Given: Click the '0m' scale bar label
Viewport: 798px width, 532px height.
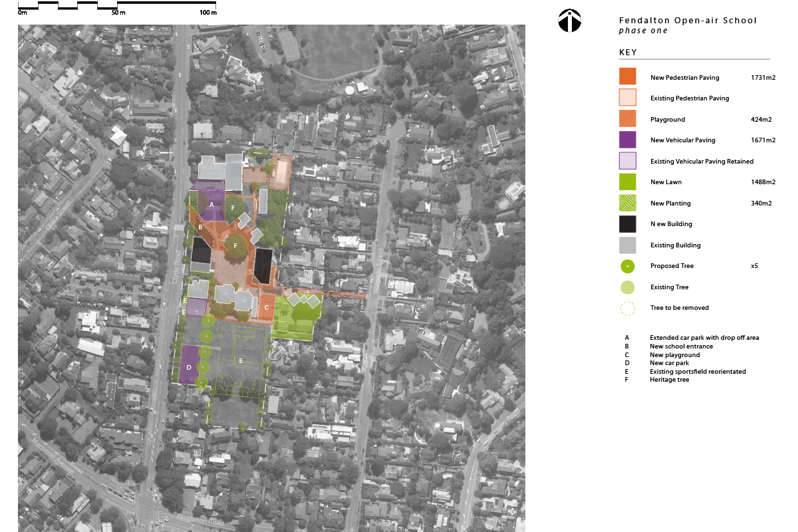Looking at the screenshot, I should (23, 13).
